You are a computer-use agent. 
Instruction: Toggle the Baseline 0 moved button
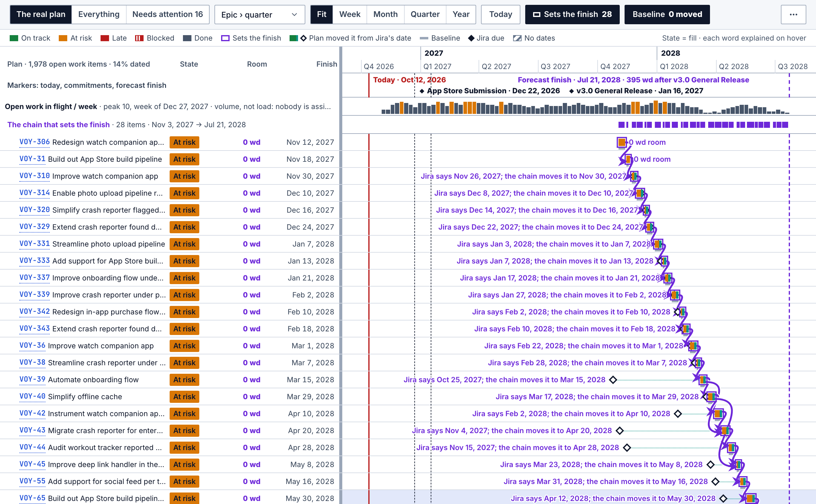click(667, 14)
